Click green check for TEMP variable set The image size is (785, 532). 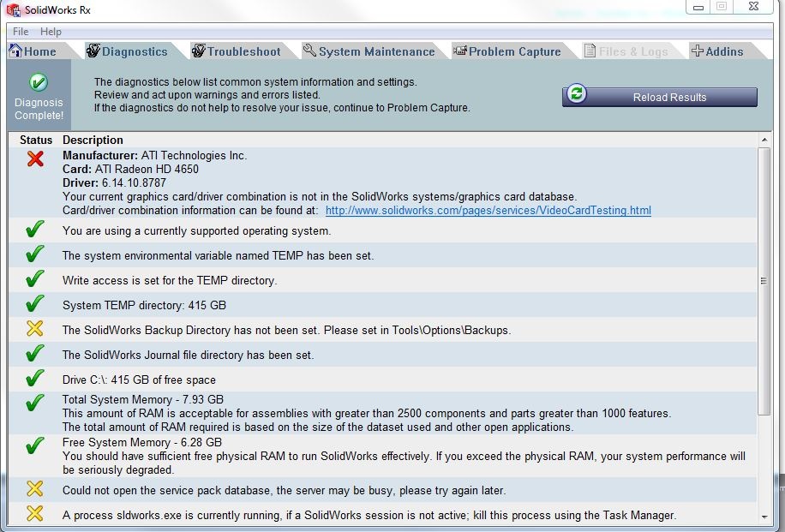pos(34,254)
